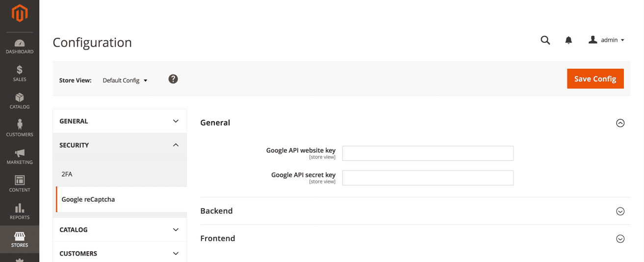
Task: Open the Reports bar chart icon
Action: click(x=20, y=209)
